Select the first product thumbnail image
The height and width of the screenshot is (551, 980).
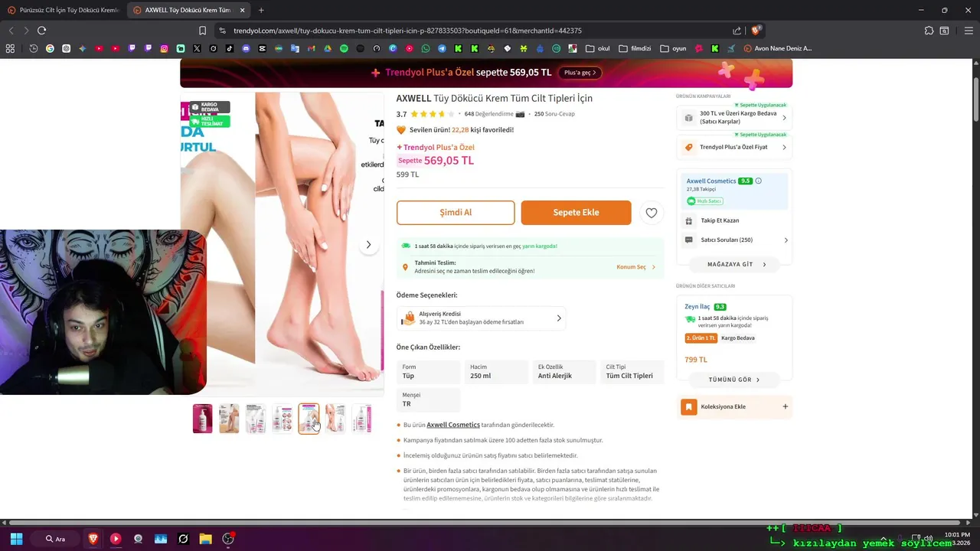click(202, 419)
